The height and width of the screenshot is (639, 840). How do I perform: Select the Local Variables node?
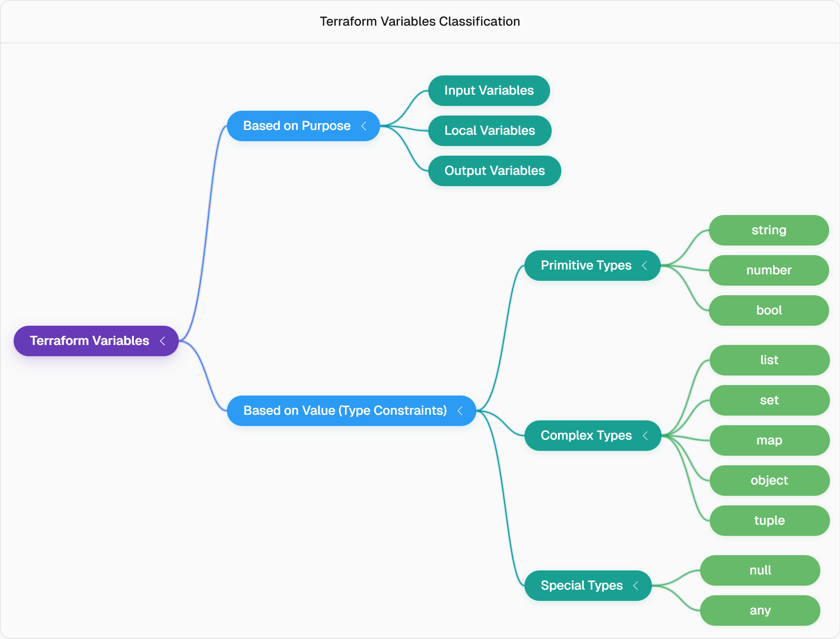pos(490,131)
